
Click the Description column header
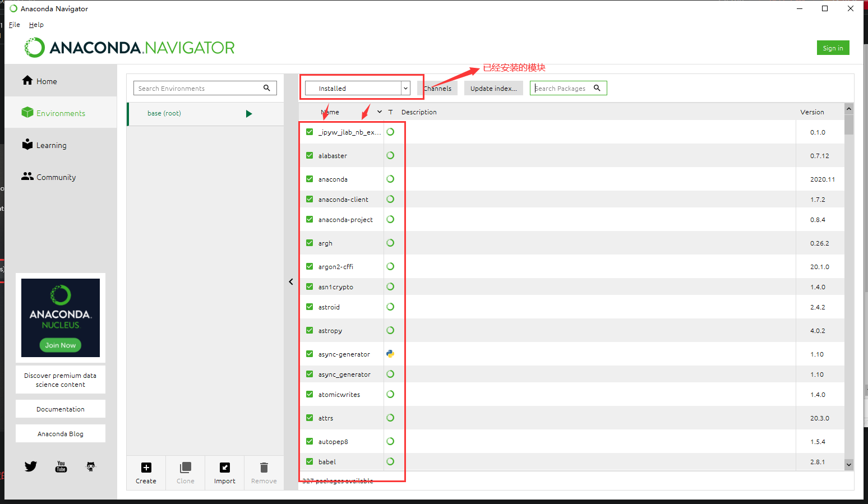tap(419, 112)
